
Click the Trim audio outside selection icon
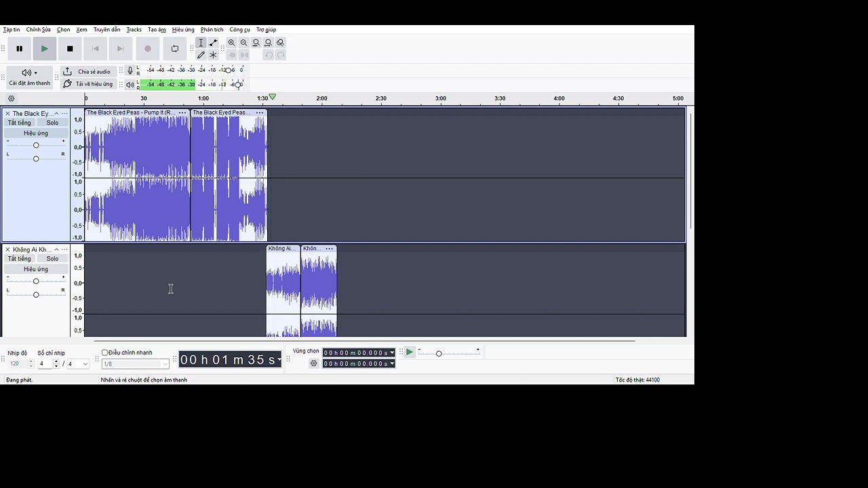click(x=232, y=55)
